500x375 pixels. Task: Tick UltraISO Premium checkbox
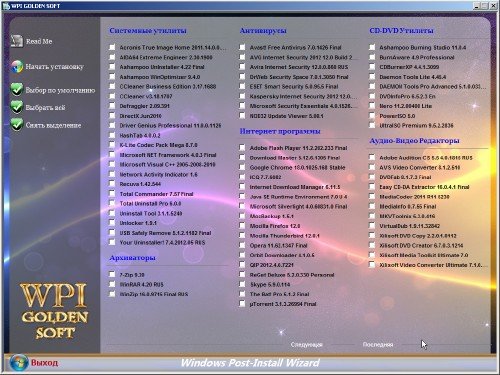click(372, 125)
